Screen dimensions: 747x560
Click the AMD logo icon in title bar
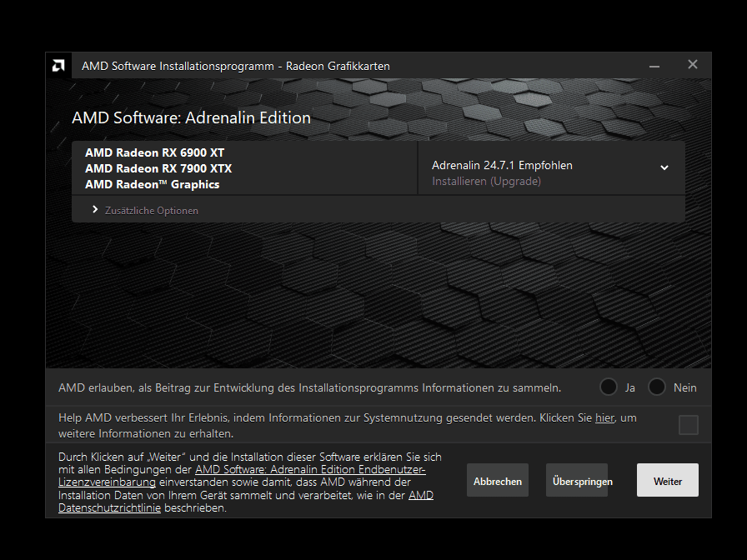click(x=58, y=66)
